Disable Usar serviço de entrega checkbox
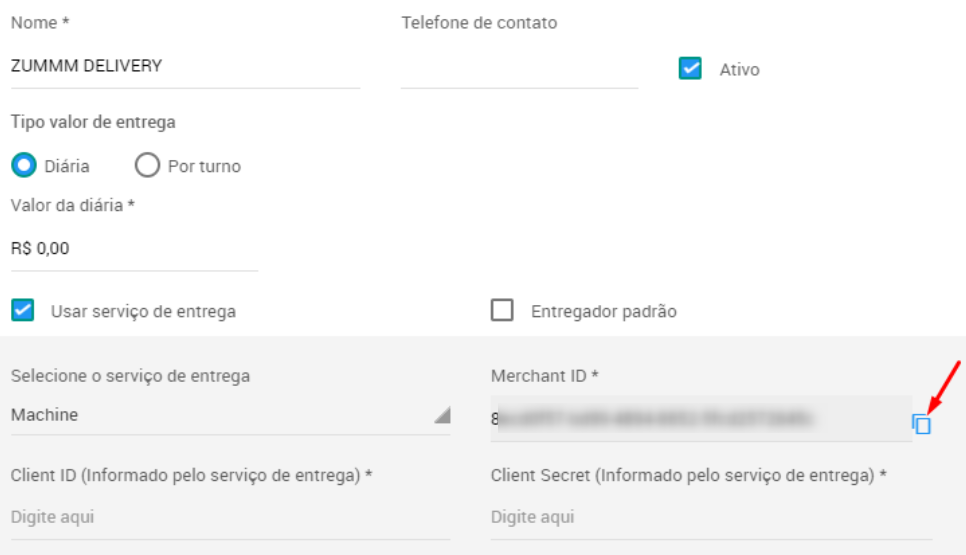 (23, 310)
